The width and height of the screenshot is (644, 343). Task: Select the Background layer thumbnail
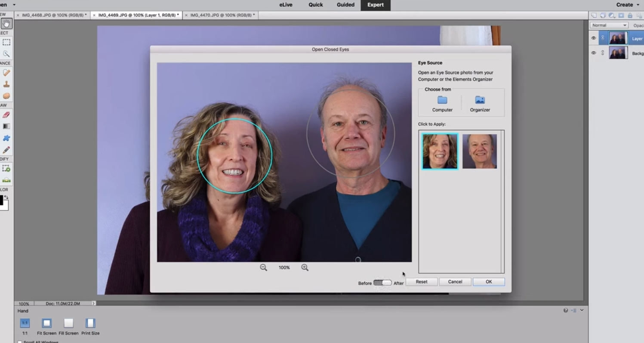tap(618, 53)
